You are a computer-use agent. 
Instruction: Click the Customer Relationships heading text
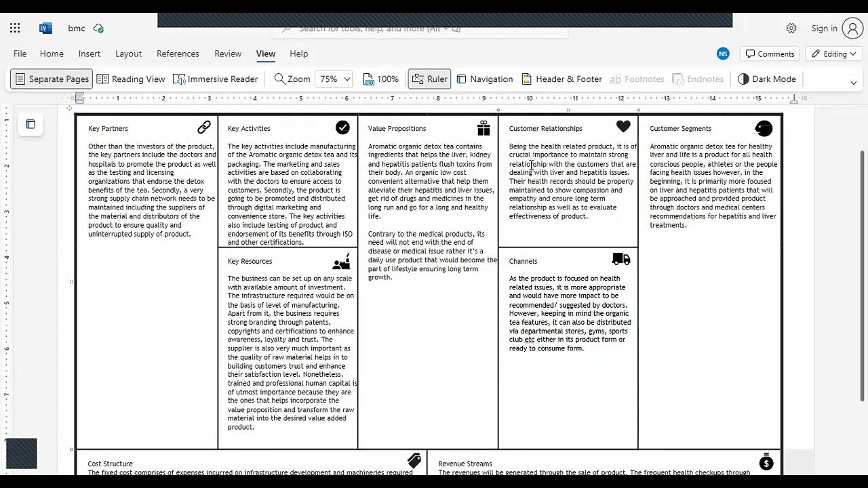point(546,128)
